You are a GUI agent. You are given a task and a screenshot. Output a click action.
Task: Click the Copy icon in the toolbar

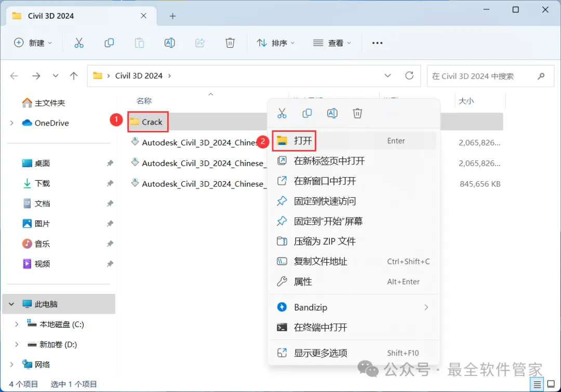pos(109,43)
